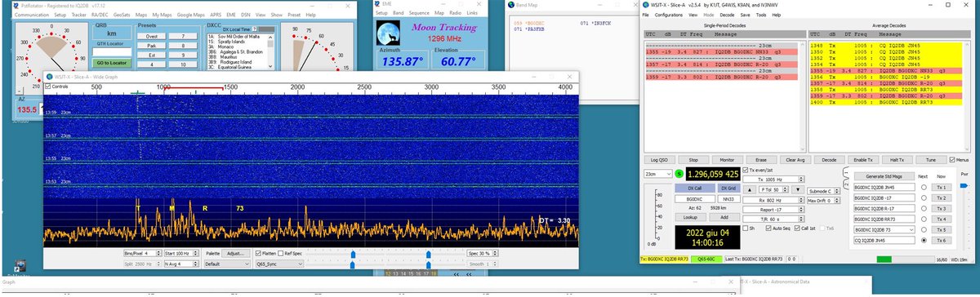Open the Tracker menu in PstRotator
This screenshot has height=297, width=980.
[x=79, y=15]
